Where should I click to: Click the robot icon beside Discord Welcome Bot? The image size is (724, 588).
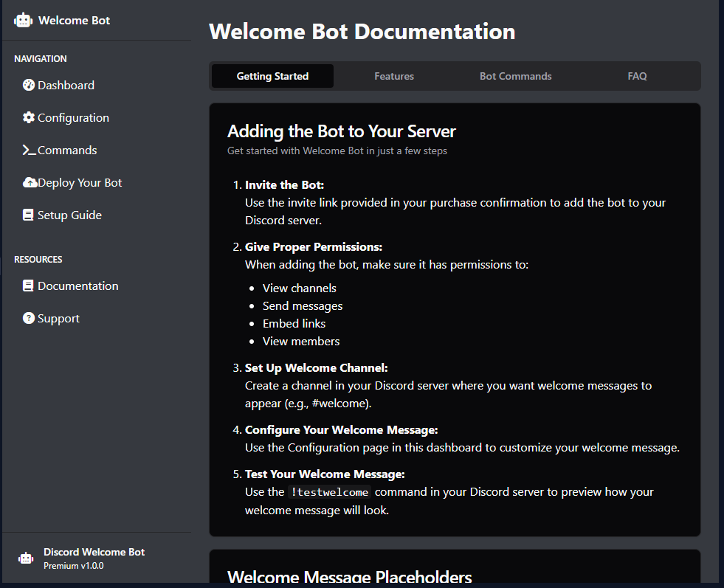27,558
